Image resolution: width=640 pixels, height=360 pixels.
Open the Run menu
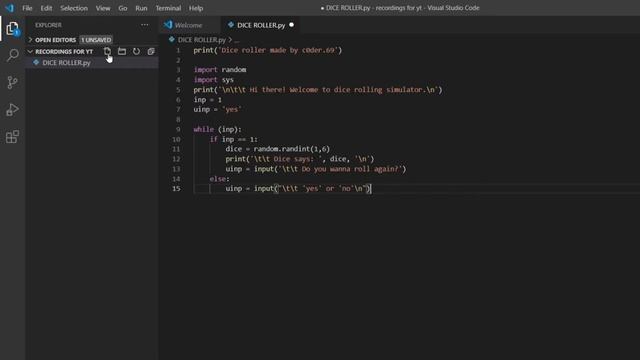[x=141, y=8]
